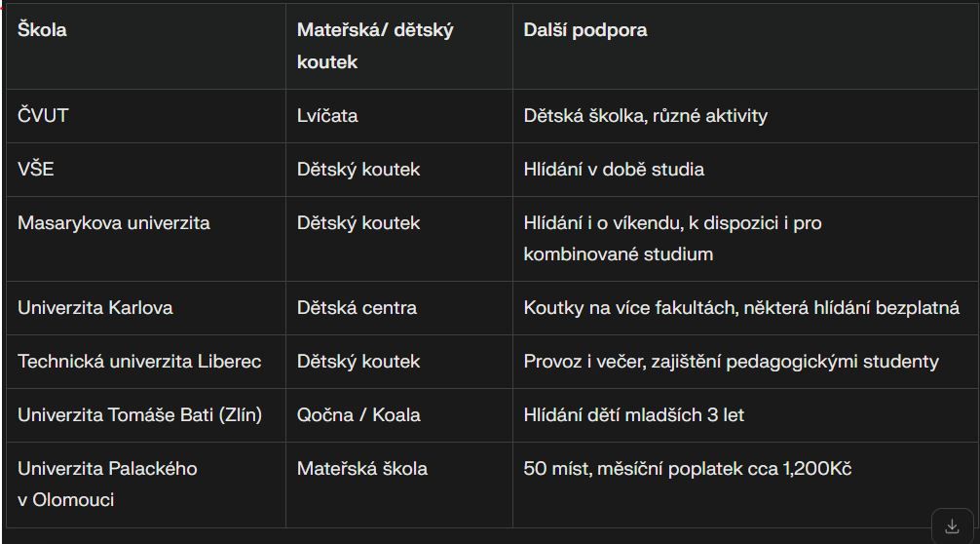Click the Škola column header
Image resolution: width=980 pixels, height=544 pixels.
(x=145, y=46)
